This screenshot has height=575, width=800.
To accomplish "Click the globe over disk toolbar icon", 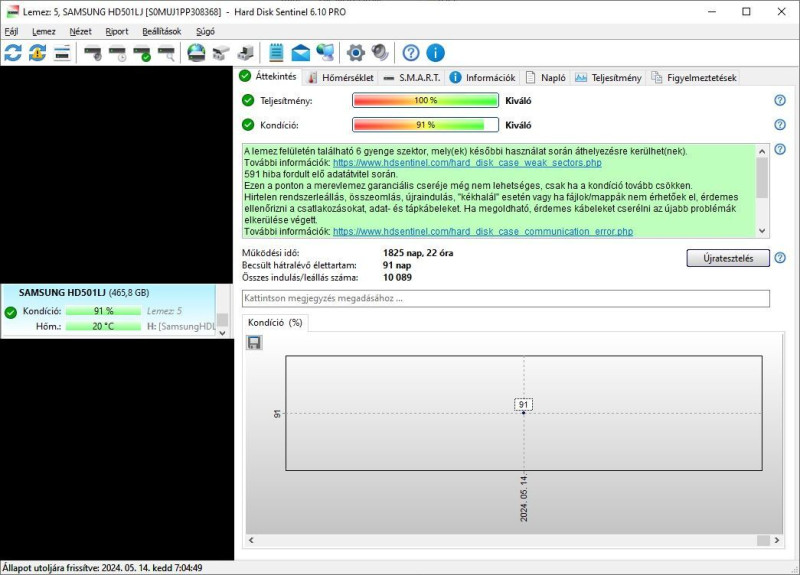I will [196, 53].
